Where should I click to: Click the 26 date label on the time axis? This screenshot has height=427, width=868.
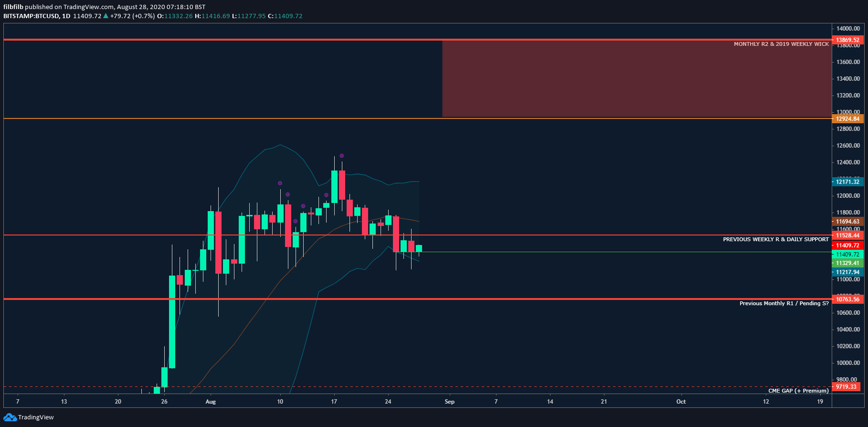tap(164, 402)
